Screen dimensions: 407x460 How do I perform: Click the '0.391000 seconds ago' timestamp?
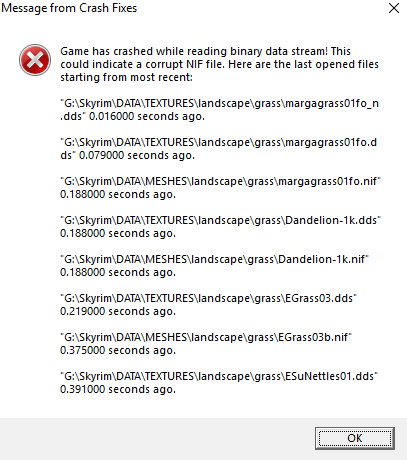click(118, 389)
